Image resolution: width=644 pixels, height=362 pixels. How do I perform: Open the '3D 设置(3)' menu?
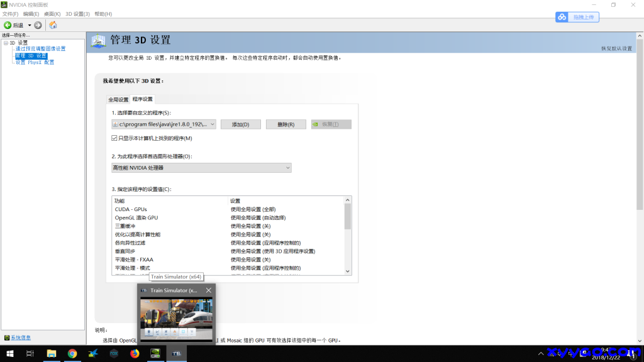tap(77, 14)
